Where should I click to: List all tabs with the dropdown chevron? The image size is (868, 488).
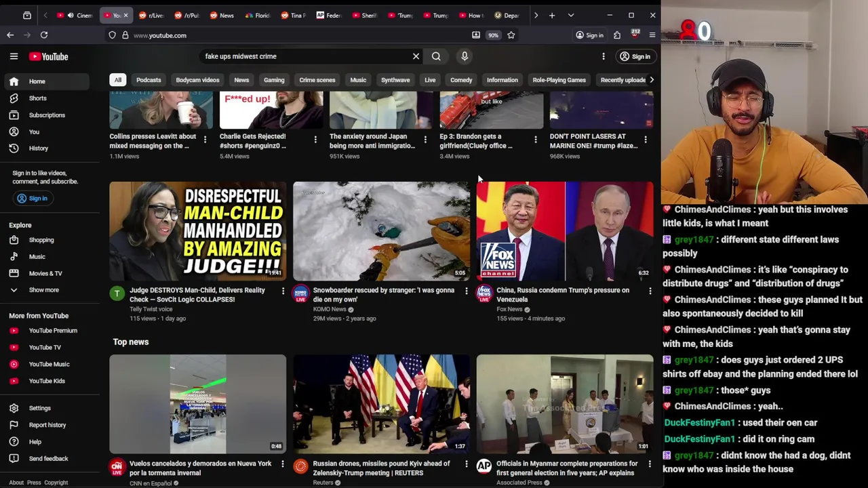tap(571, 15)
